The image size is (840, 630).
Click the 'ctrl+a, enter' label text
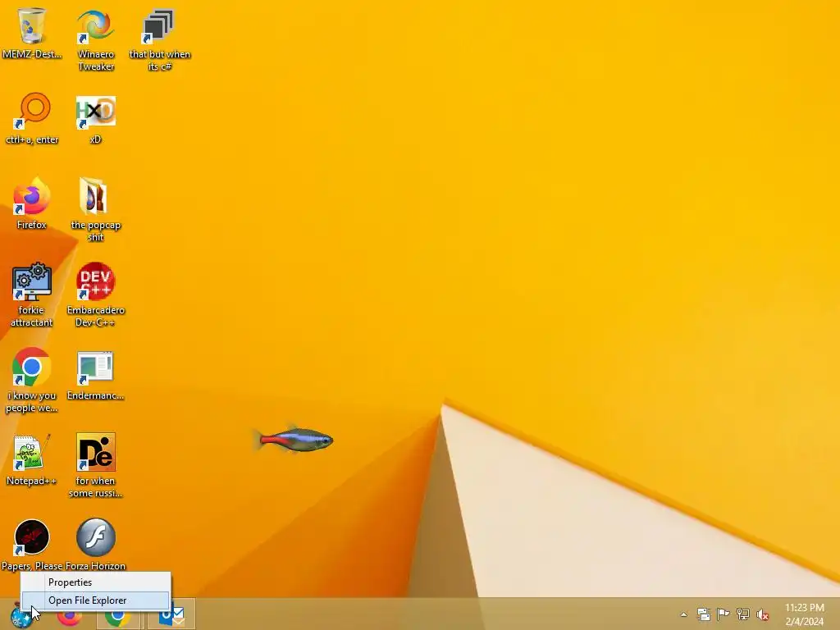click(32, 139)
